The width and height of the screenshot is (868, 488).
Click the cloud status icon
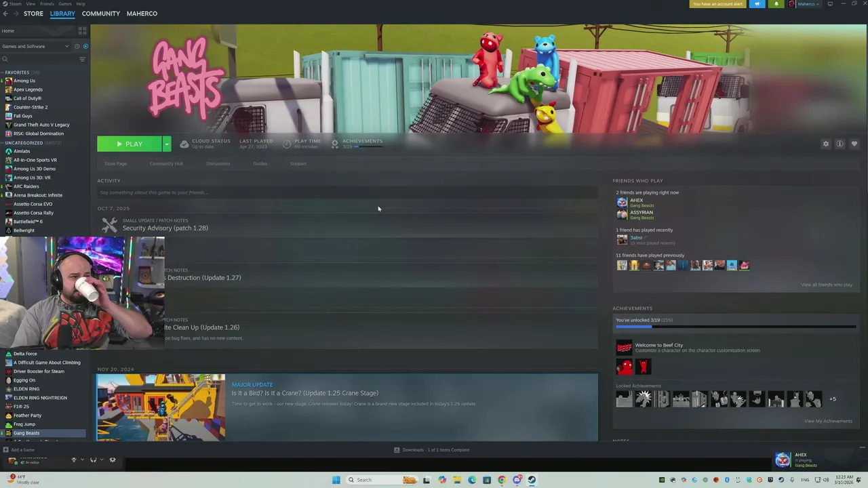pos(184,144)
